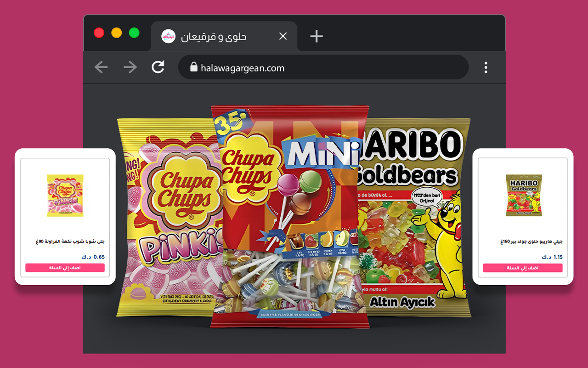Screen dimensions: 588x368
Task: Open the Chupa Chups Pinkis card thumbnail
Action: tap(65, 195)
